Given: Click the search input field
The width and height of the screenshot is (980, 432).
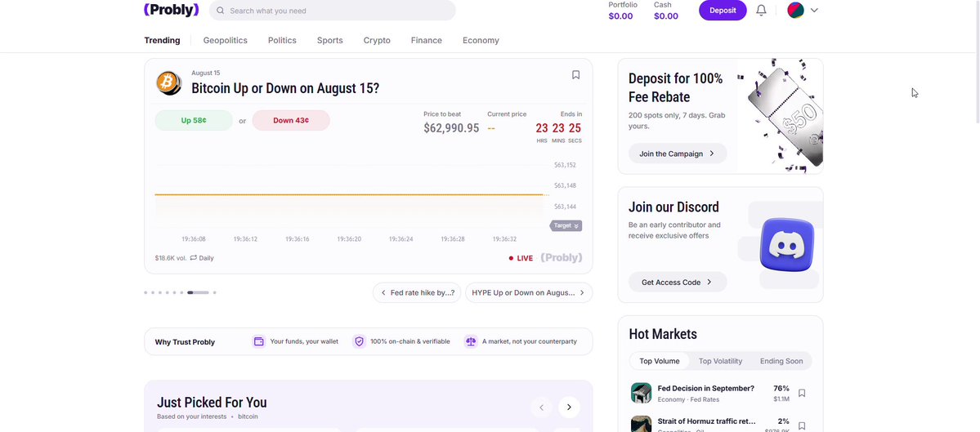Looking at the screenshot, I should (x=333, y=11).
